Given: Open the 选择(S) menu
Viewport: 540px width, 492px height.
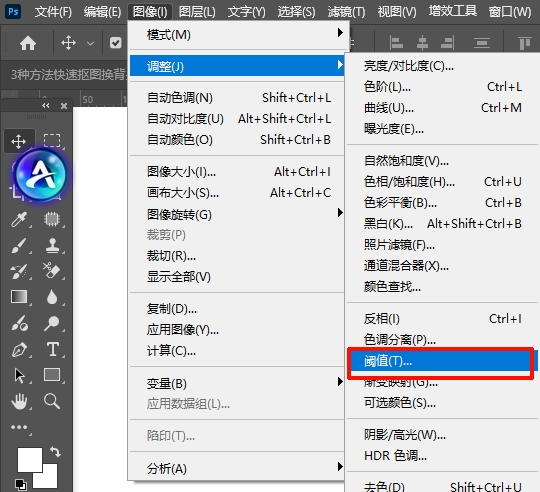Looking at the screenshot, I should (296, 12).
